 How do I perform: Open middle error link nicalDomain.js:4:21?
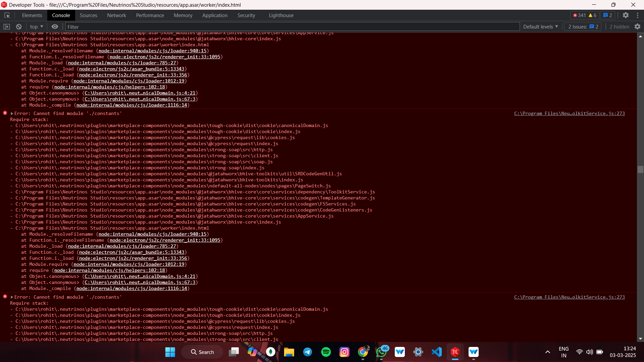click(140, 277)
